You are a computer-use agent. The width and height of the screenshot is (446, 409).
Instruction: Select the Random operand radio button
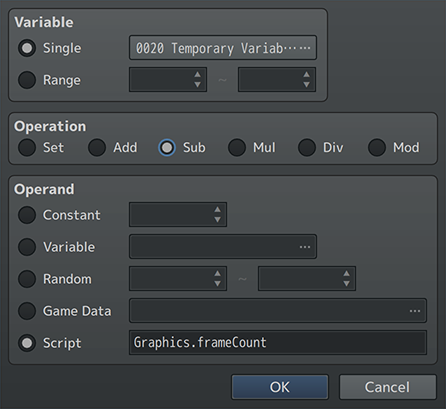(27, 279)
